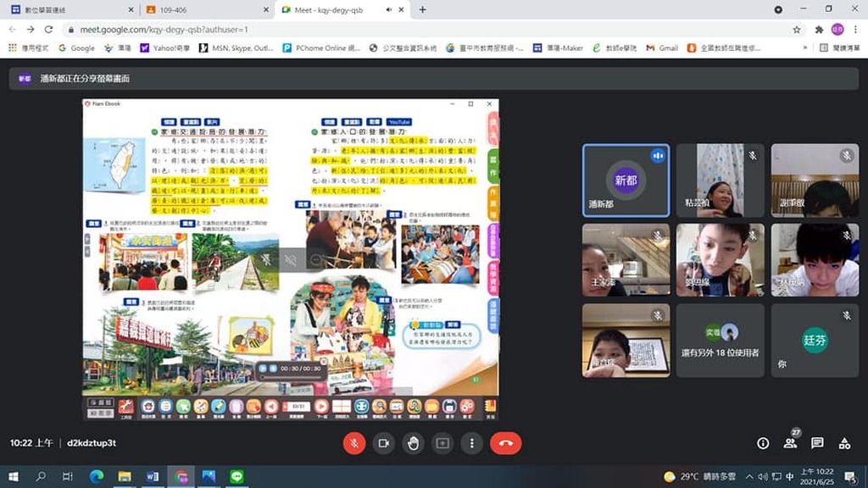The height and width of the screenshot is (488, 868).
Task: Show hidden system tray icons
Action: tap(749, 476)
